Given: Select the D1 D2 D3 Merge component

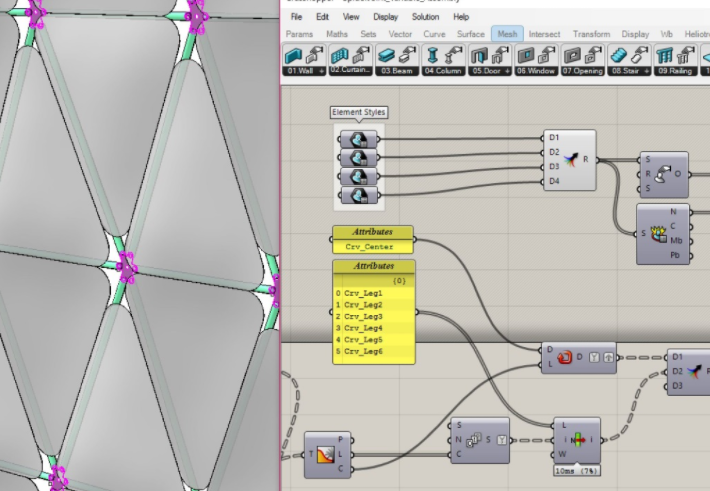Looking at the screenshot, I should coord(689,371).
